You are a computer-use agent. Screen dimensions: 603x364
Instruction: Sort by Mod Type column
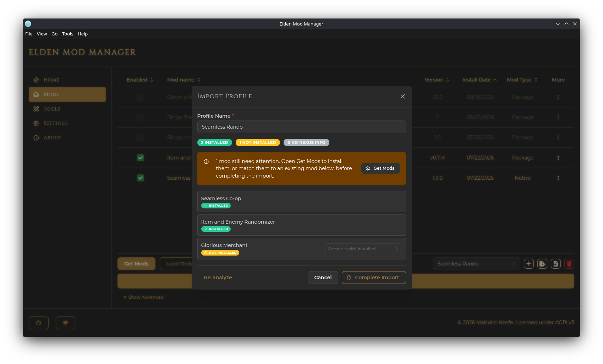pyautogui.click(x=522, y=80)
